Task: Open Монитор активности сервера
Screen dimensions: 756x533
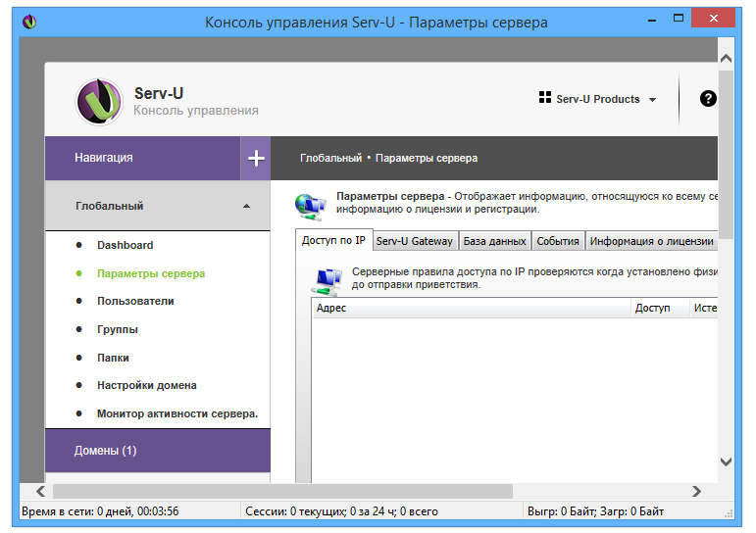Action: pos(177,414)
